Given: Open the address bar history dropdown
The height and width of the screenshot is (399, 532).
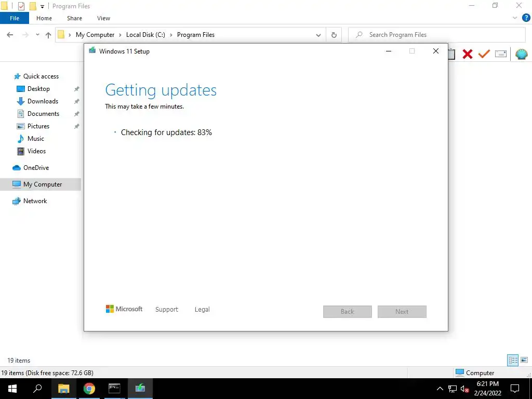Looking at the screenshot, I should coord(318,35).
